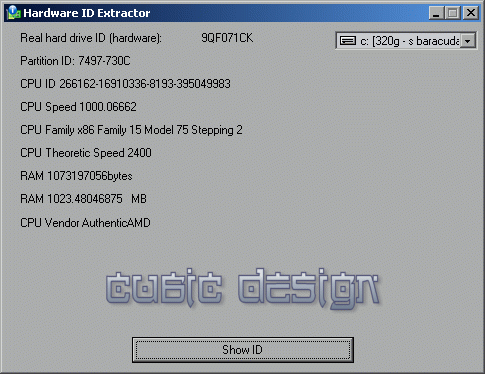Click the Show ID button
Viewport: 485px width, 374px height.
click(243, 350)
